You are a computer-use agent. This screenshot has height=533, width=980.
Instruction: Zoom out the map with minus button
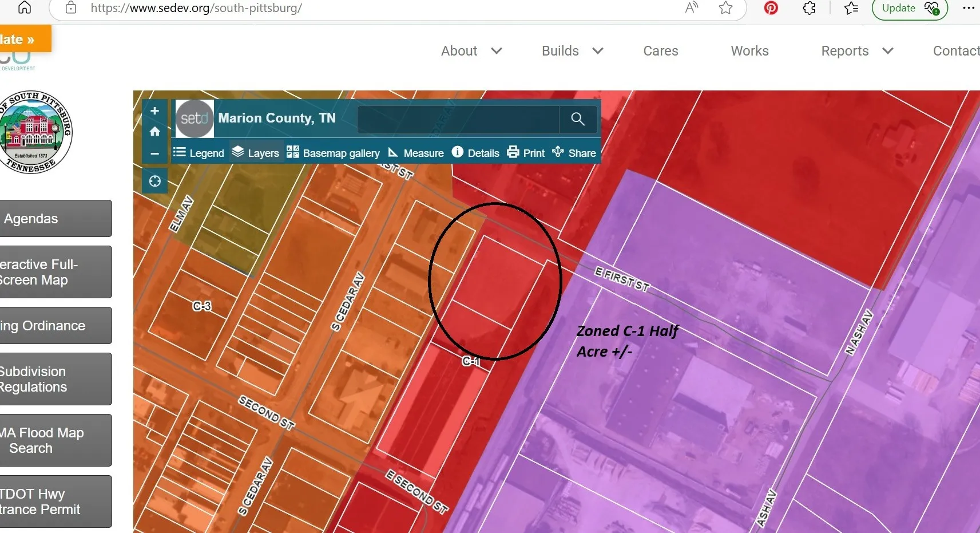pos(154,153)
